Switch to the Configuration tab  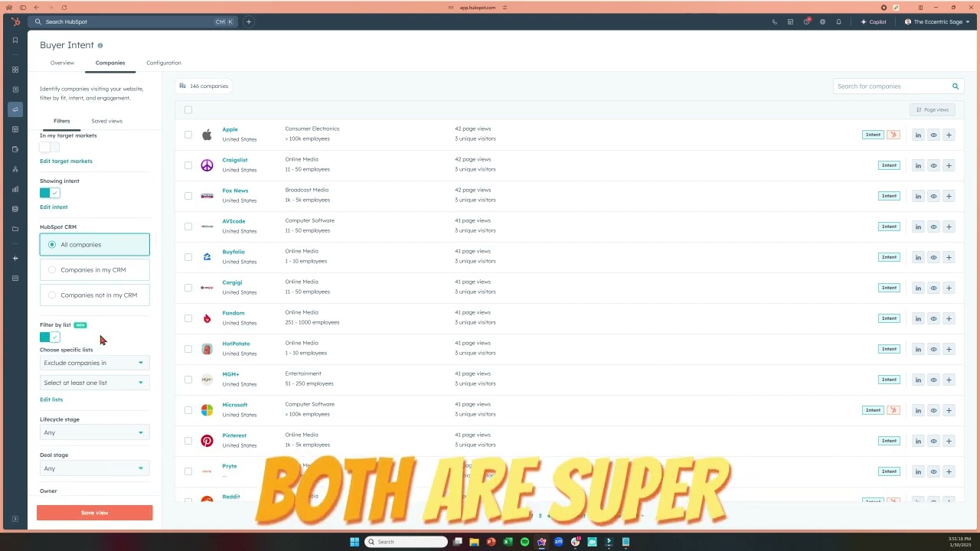click(164, 63)
